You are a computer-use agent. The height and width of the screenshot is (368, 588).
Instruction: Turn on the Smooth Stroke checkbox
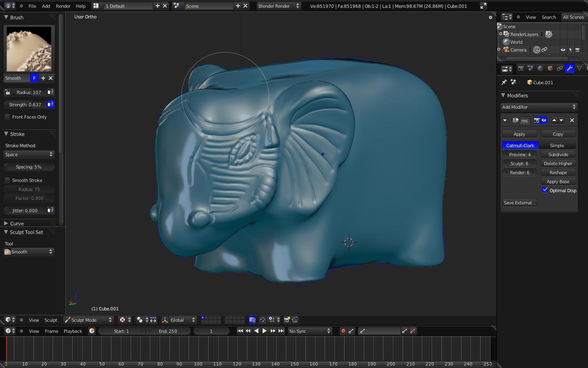[x=7, y=180]
